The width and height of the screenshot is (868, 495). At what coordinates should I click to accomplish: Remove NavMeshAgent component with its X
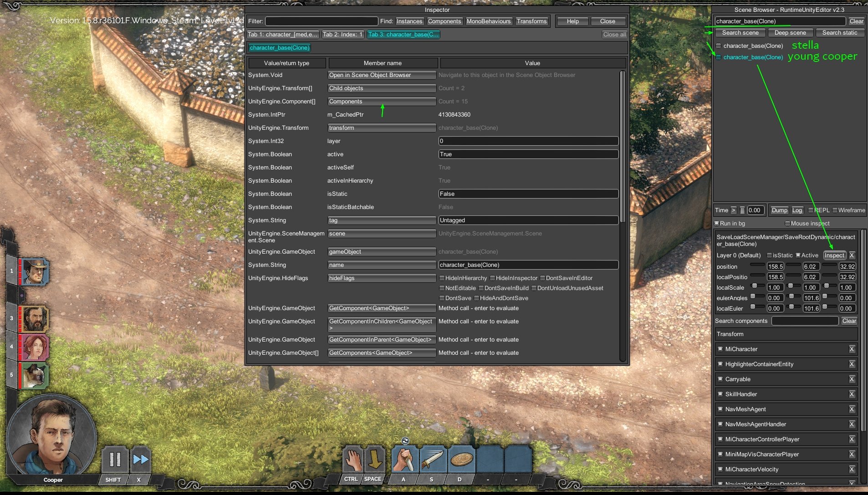click(852, 409)
